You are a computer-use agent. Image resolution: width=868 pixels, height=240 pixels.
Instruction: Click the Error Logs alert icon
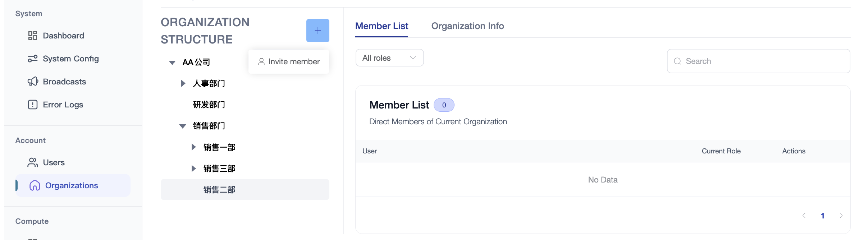33,105
